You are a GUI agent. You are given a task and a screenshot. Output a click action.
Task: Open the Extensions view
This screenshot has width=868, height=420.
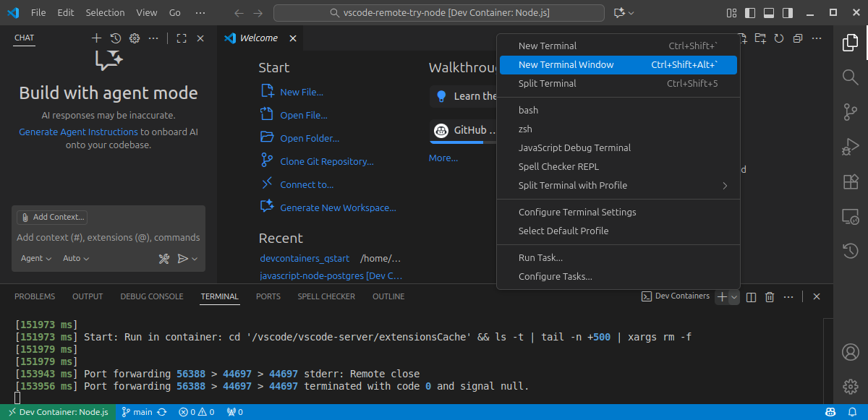click(x=851, y=181)
